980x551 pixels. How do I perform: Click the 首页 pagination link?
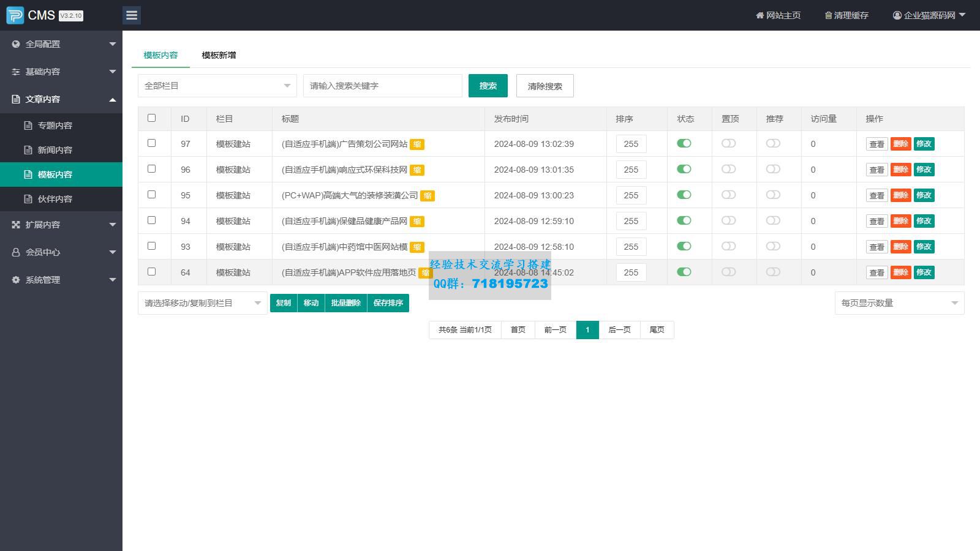(518, 330)
